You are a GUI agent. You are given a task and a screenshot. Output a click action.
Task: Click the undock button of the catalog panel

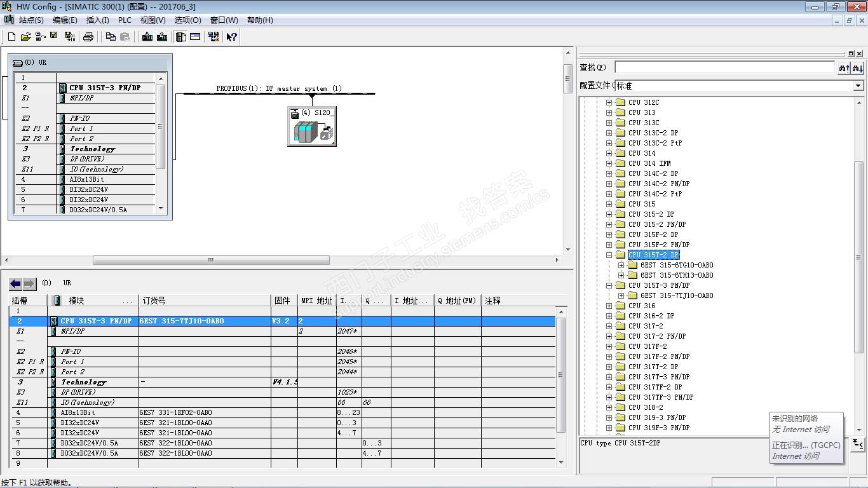coord(851,53)
